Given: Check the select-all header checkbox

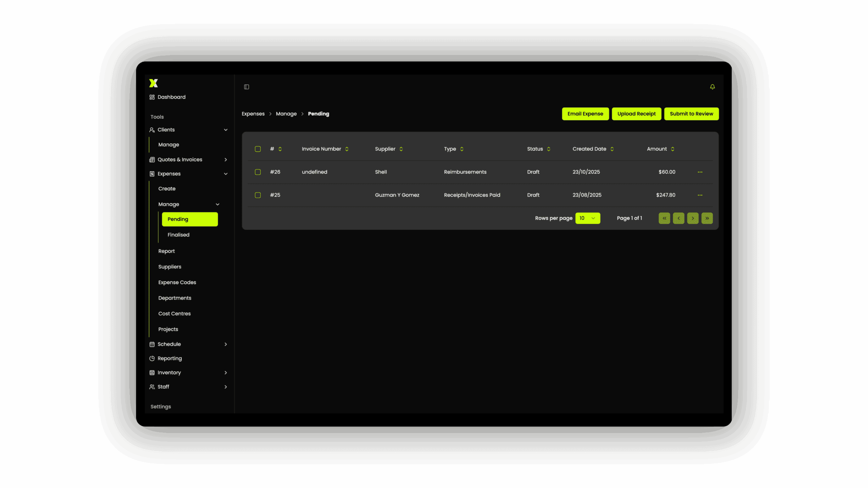Looking at the screenshot, I should [x=258, y=149].
